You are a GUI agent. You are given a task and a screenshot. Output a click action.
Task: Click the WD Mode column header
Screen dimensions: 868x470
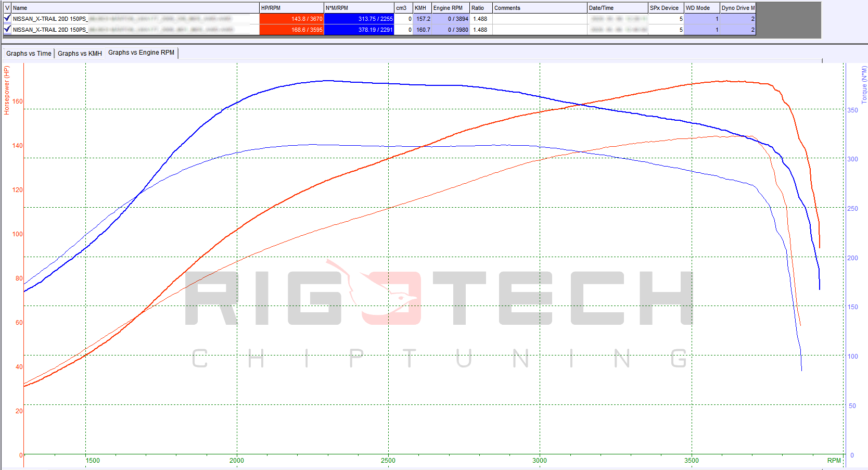point(702,8)
